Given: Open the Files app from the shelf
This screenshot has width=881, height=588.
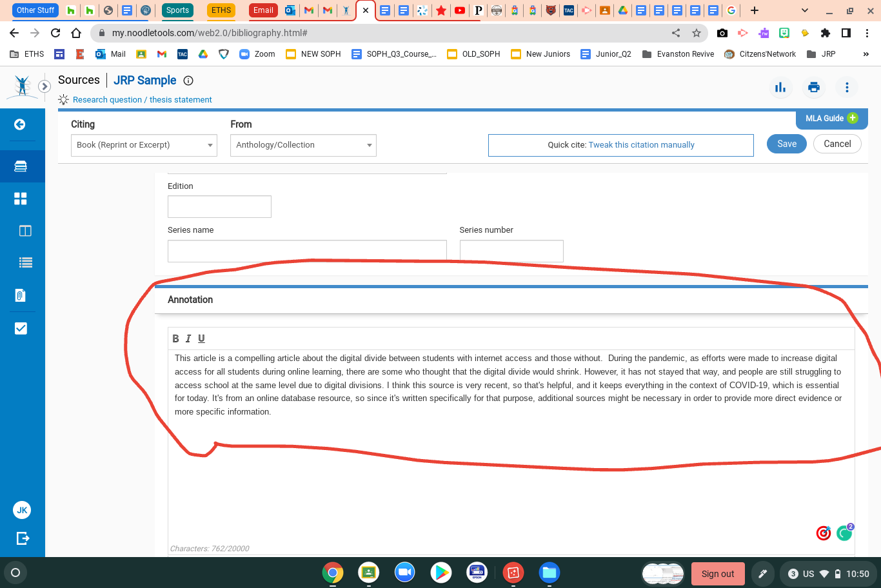Looking at the screenshot, I should click(x=549, y=573).
